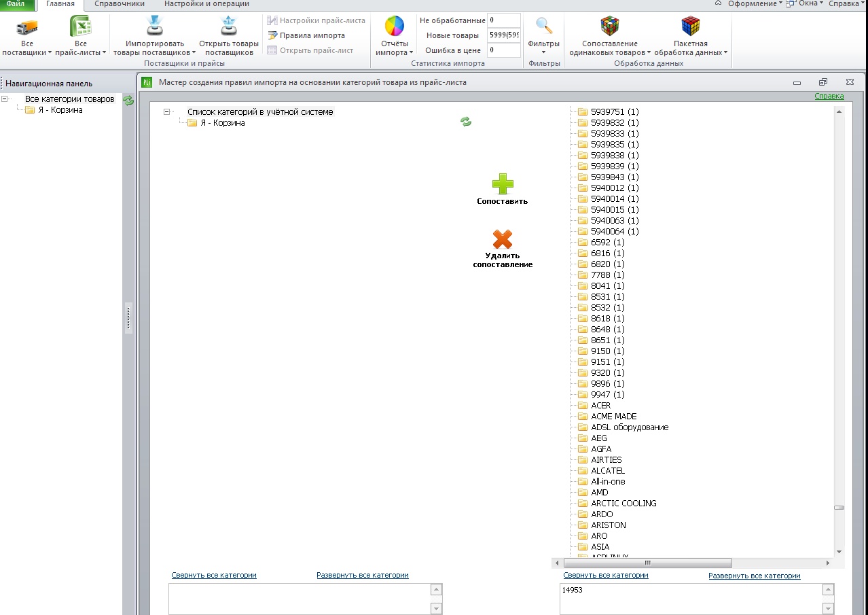Click Пакетная обработка данных cube icon
This screenshot has width=868, height=615.
coord(690,27)
